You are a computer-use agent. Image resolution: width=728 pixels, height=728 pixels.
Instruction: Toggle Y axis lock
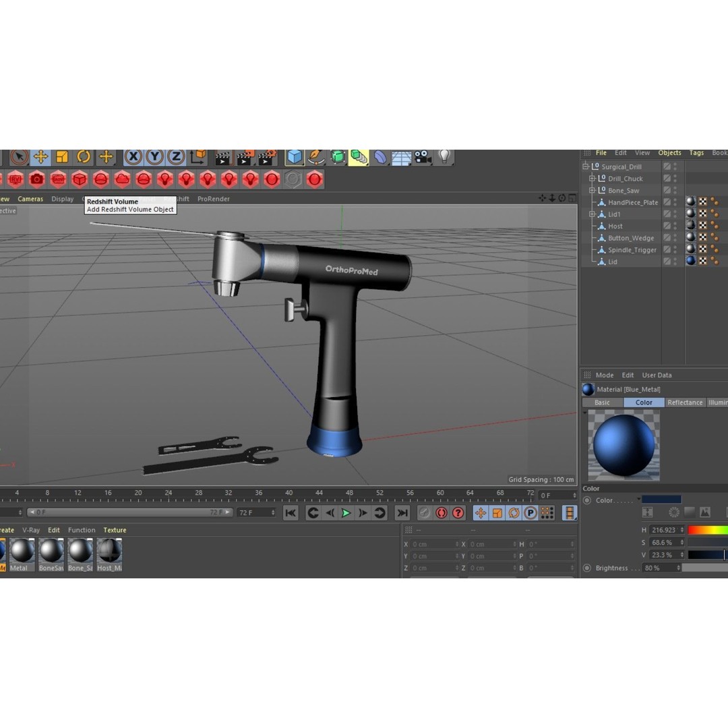tap(154, 157)
